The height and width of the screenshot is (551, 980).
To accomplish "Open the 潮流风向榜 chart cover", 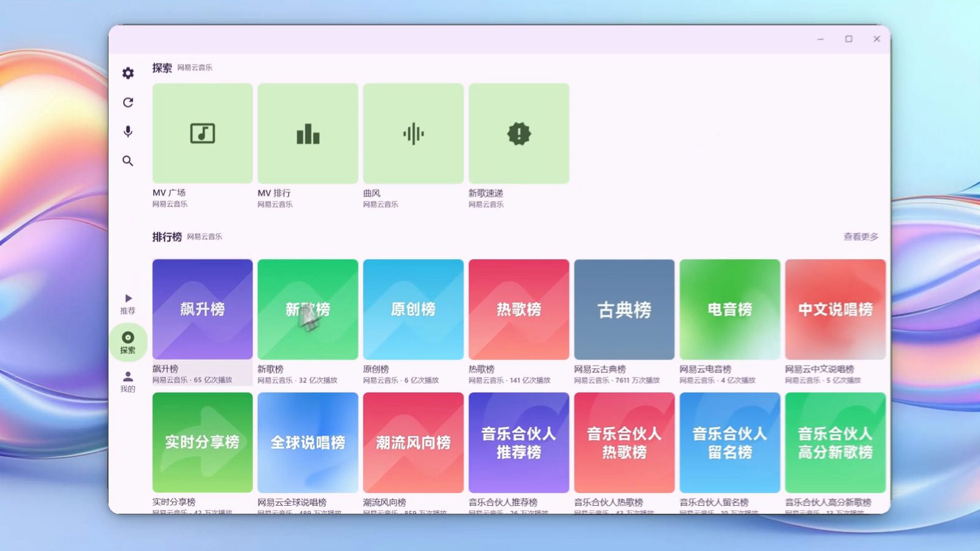I will pyautogui.click(x=413, y=443).
